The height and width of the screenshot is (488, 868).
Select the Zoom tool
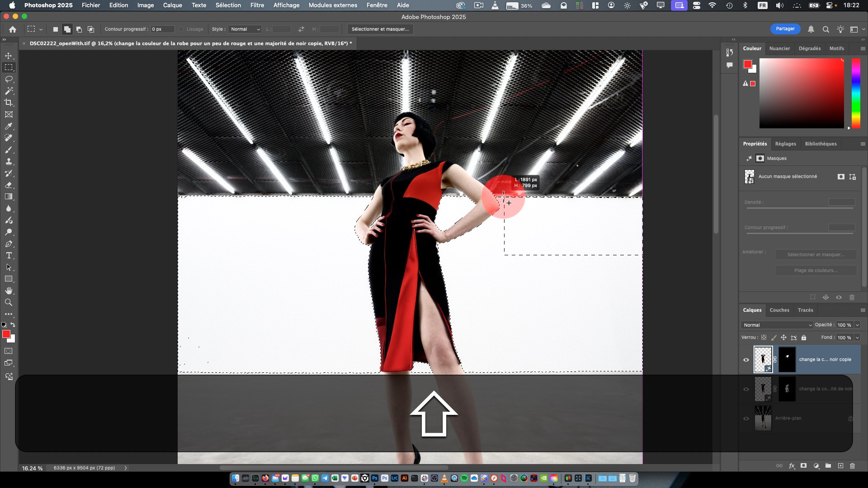9,302
